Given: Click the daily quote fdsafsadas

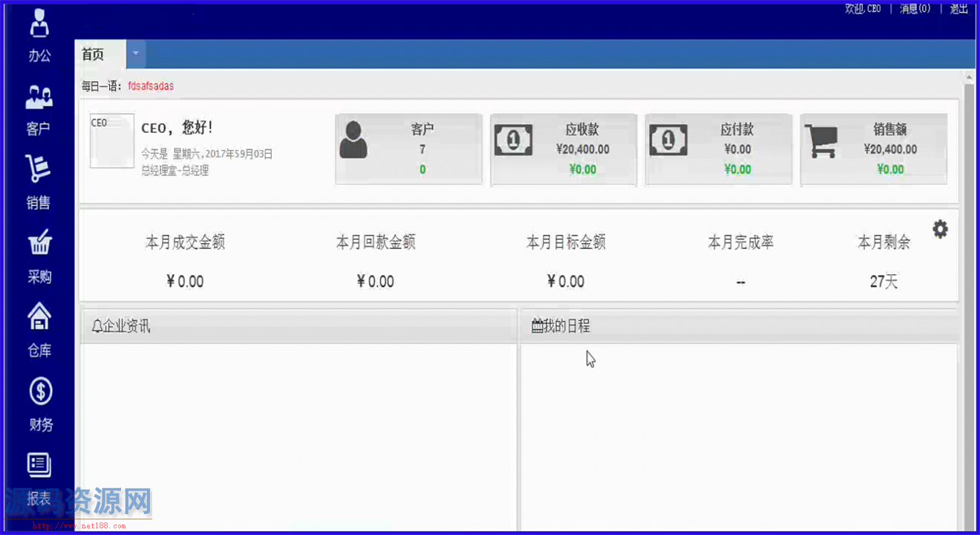Looking at the screenshot, I should point(151,86).
